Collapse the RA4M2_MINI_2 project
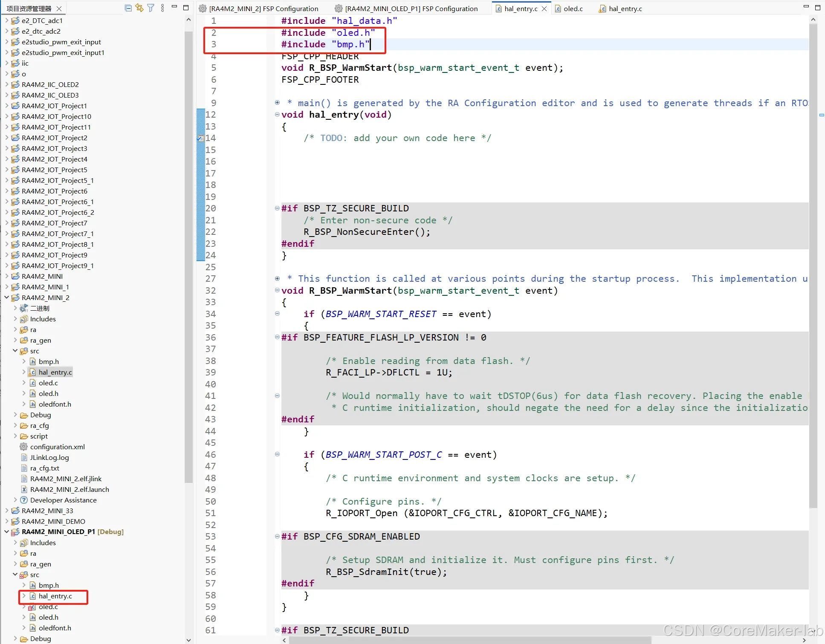The image size is (825, 644). coord(6,297)
